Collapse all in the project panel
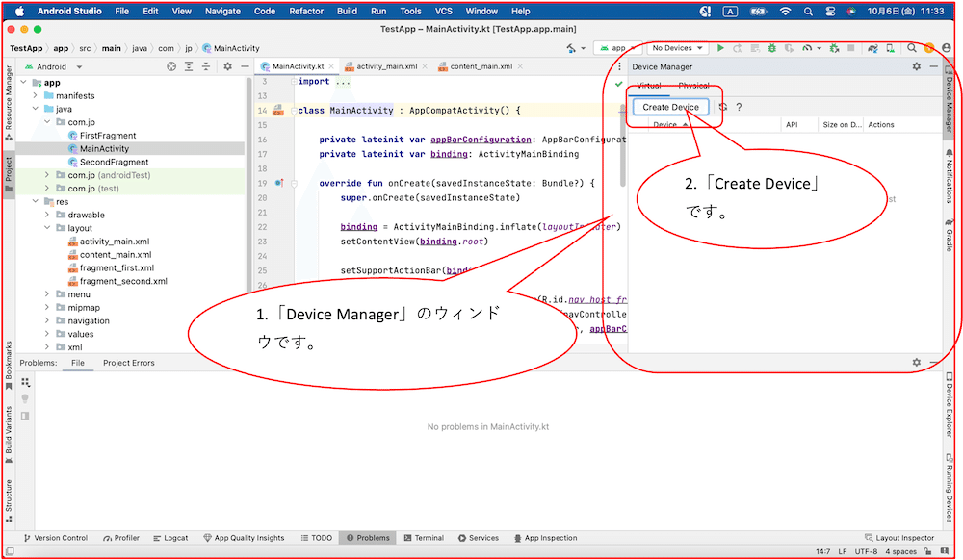The height and width of the screenshot is (560, 963). tap(206, 66)
